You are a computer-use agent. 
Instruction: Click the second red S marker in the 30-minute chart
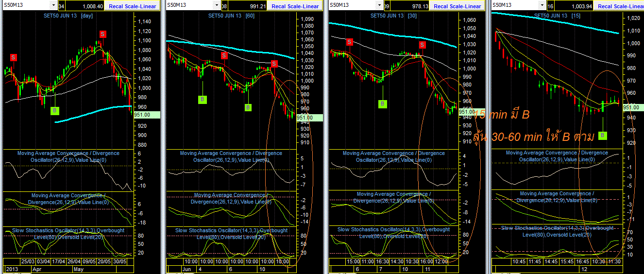click(423, 45)
